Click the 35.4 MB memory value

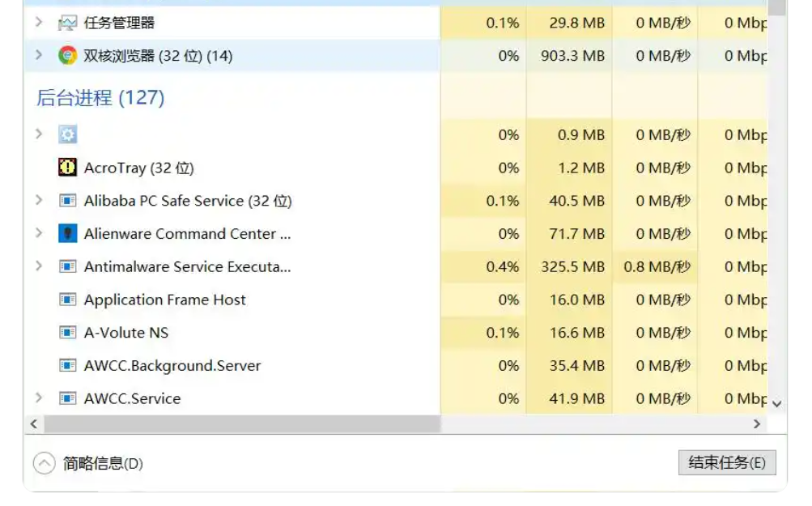point(577,366)
